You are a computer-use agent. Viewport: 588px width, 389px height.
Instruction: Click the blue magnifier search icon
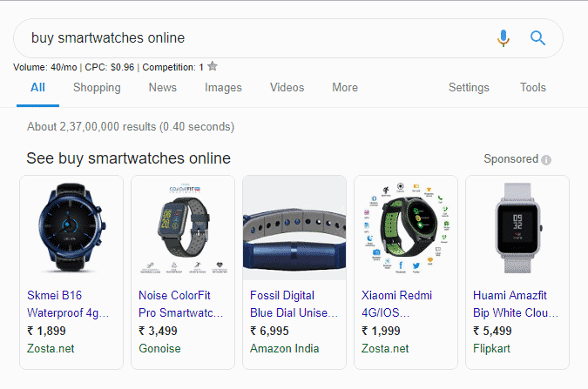(537, 38)
